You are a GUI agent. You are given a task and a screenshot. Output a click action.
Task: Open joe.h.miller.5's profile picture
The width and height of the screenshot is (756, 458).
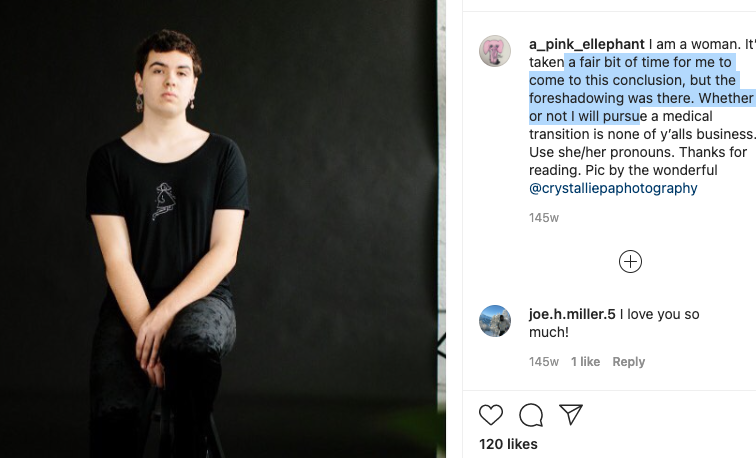tap(495, 321)
